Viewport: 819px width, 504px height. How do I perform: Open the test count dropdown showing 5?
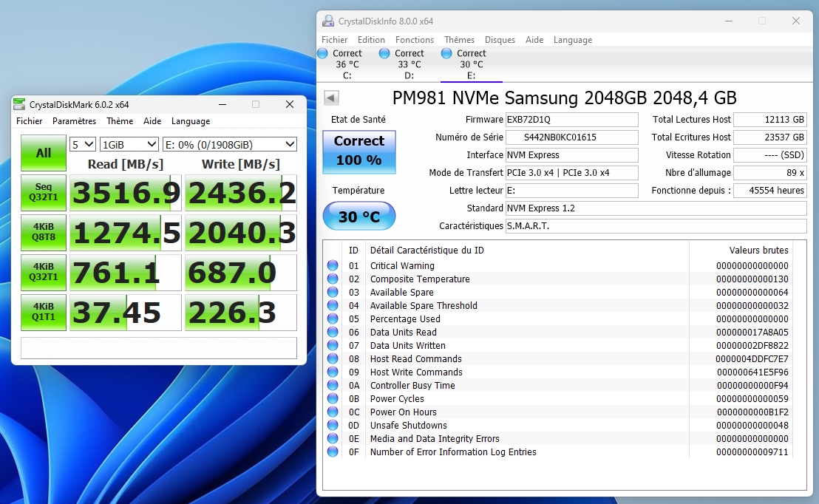coord(83,144)
